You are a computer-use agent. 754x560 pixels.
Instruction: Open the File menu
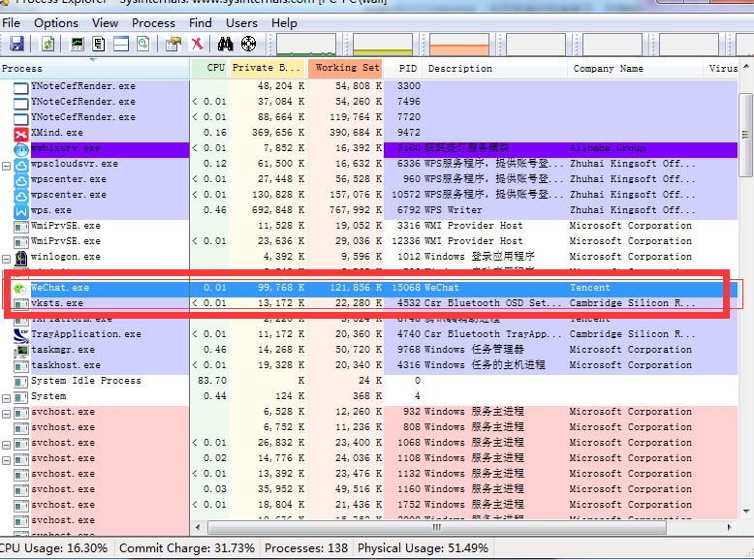pyautogui.click(x=11, y=23)
